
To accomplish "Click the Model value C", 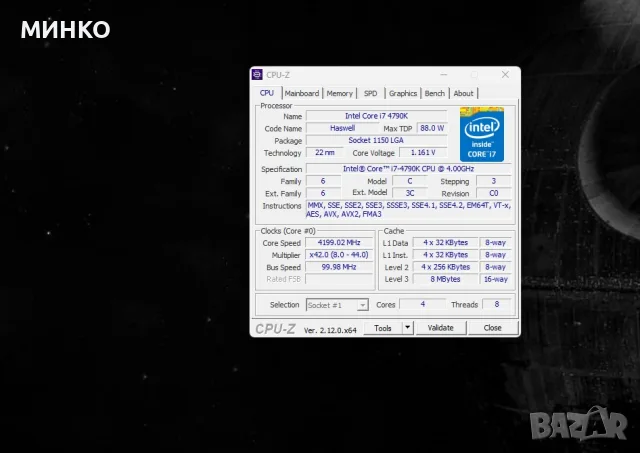I will [410, 181].
